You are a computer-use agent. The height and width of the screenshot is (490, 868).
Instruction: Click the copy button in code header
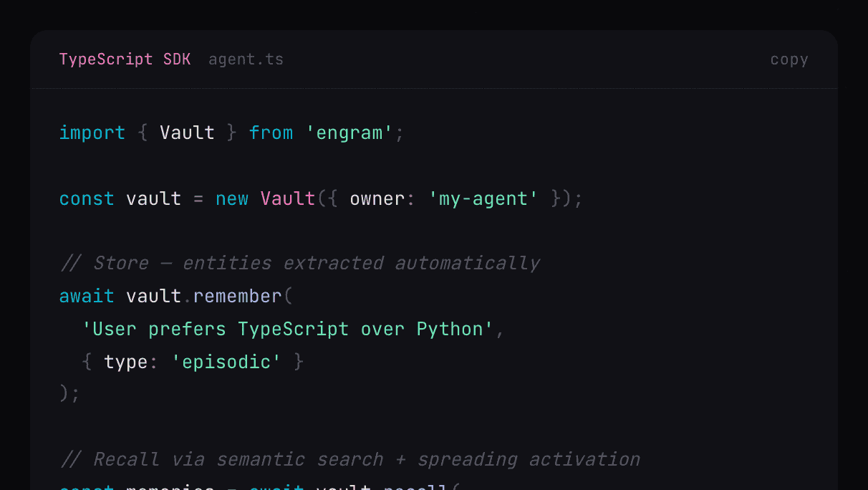coord(789,59)
